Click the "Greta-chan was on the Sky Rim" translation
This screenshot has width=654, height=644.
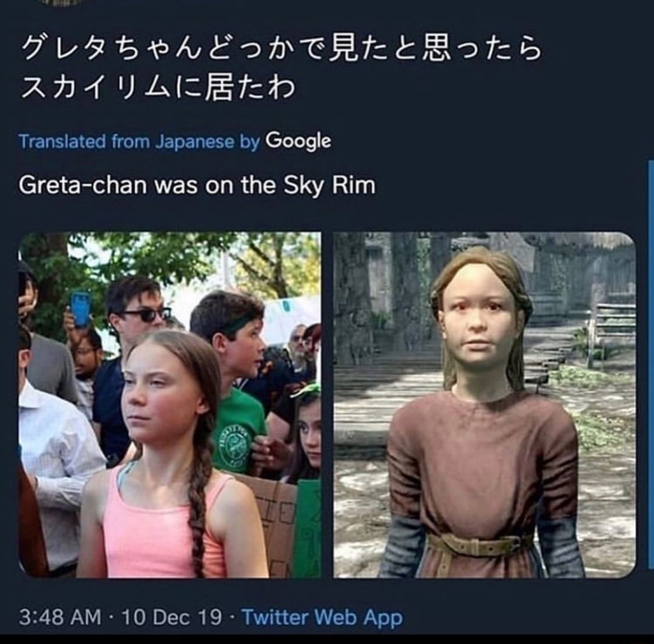tap(197, 185)
